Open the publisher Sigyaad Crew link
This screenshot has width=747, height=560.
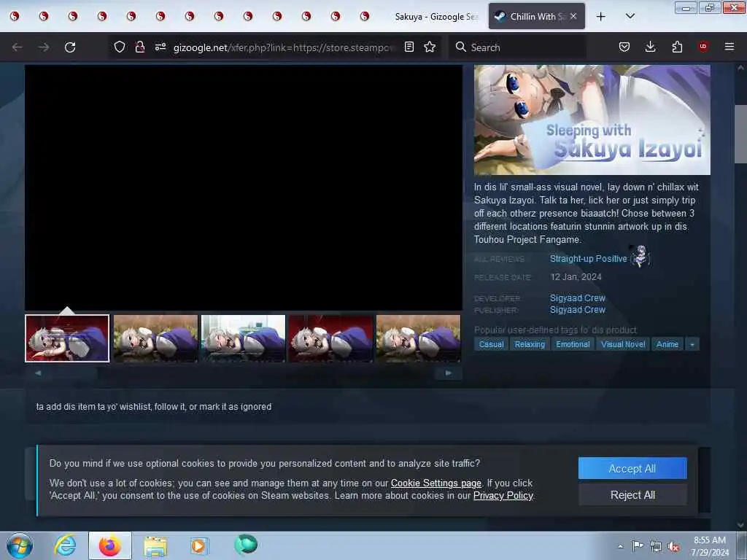click(x=578, y=310)
